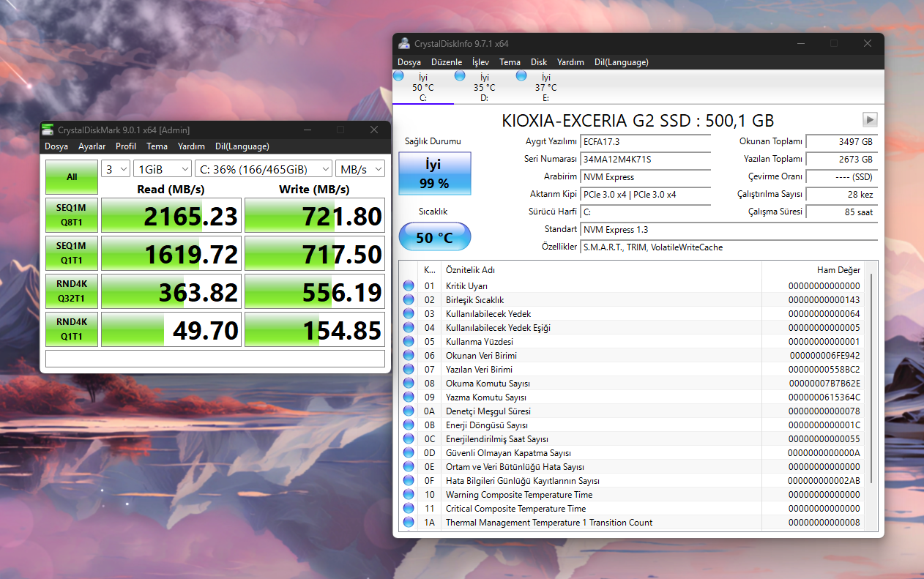Click the Öznitelik Adı column header
The width and height of the screenshot is (924, 579).
(x=602, y=270)
